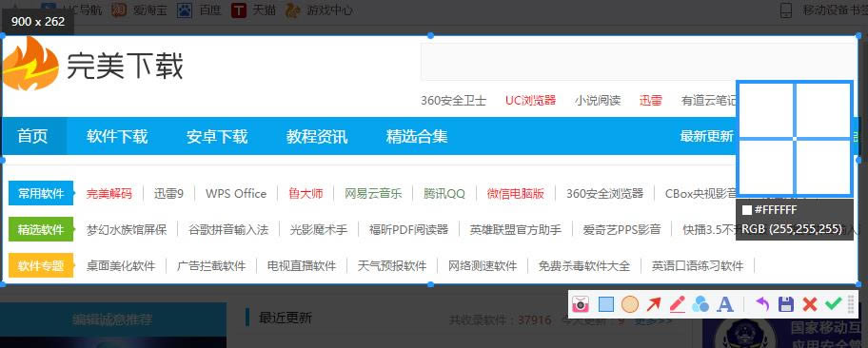Open the WPS Office link
The height and width of the screenshot is (348, 868).
point(236,194)
